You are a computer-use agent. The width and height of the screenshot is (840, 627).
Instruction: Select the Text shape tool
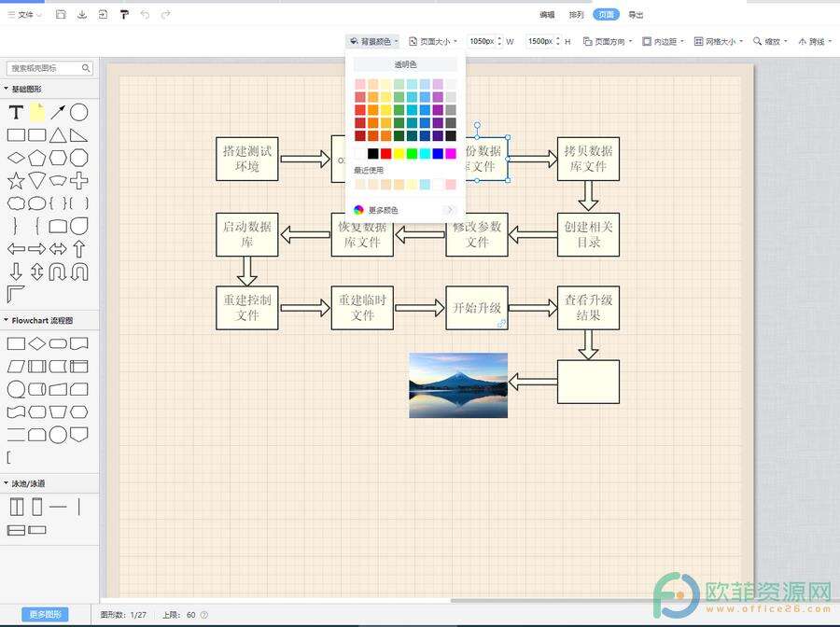(15, 112)
